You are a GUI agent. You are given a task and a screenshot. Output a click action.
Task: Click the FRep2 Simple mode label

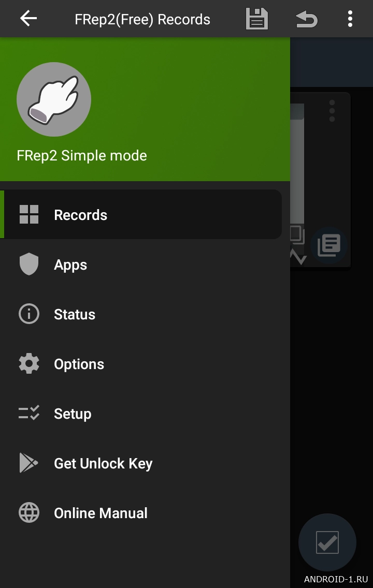click(x=82, y=155)
